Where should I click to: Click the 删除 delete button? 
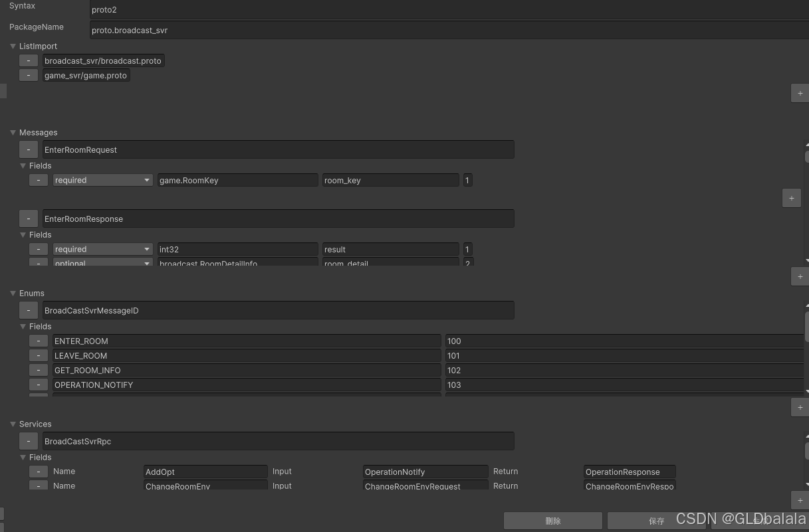553,521
